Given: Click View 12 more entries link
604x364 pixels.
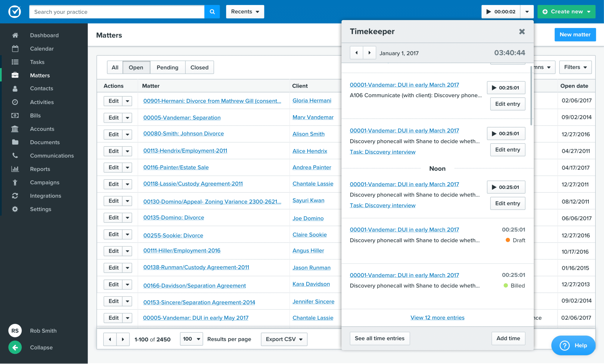Looking at the screenshot, I should (x=437, y=317).
